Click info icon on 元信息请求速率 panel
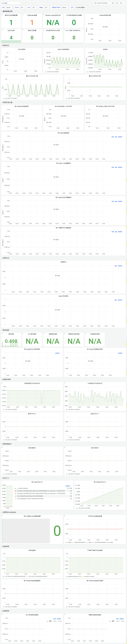The image size is (127, 644). click(x=86, y=334)
